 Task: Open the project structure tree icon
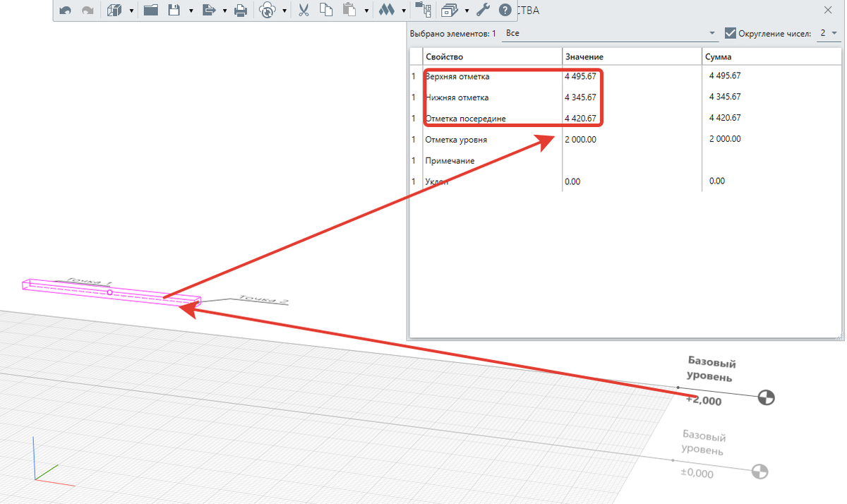[423, 11]
